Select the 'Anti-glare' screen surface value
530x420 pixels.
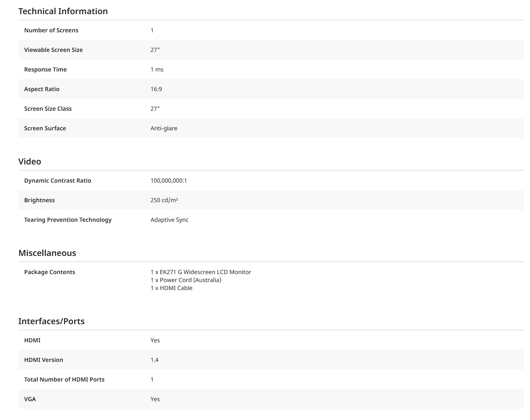tap(164, 128)
